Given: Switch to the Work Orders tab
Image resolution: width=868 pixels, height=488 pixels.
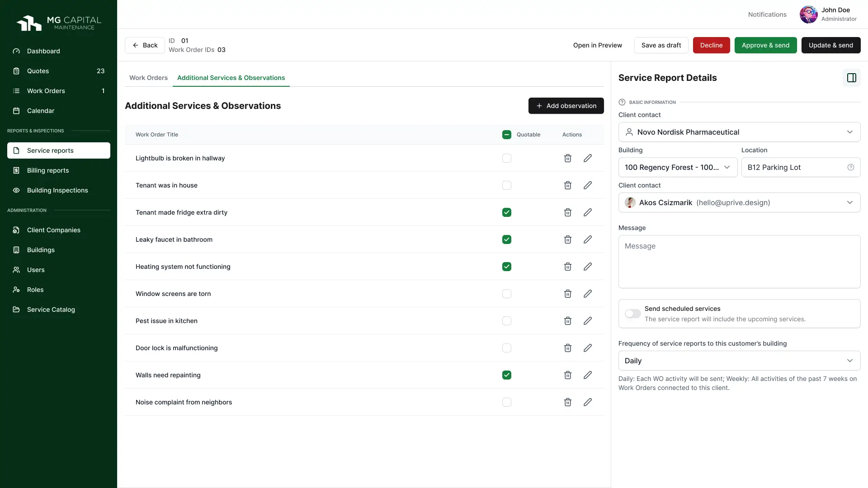Looking at the screenshot, I should tap(148, 78).
